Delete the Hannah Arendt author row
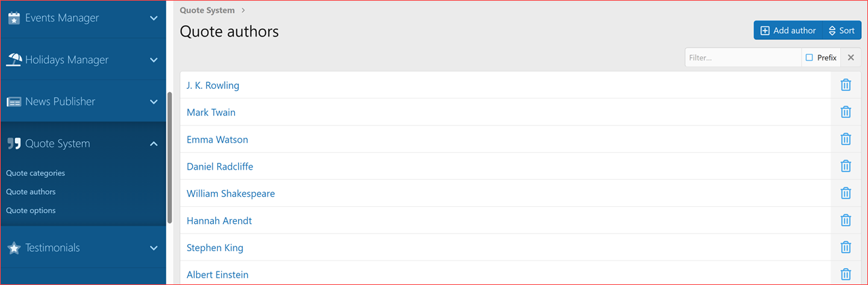The height and width of the screenshot is (285, 868). click(846, 221)
